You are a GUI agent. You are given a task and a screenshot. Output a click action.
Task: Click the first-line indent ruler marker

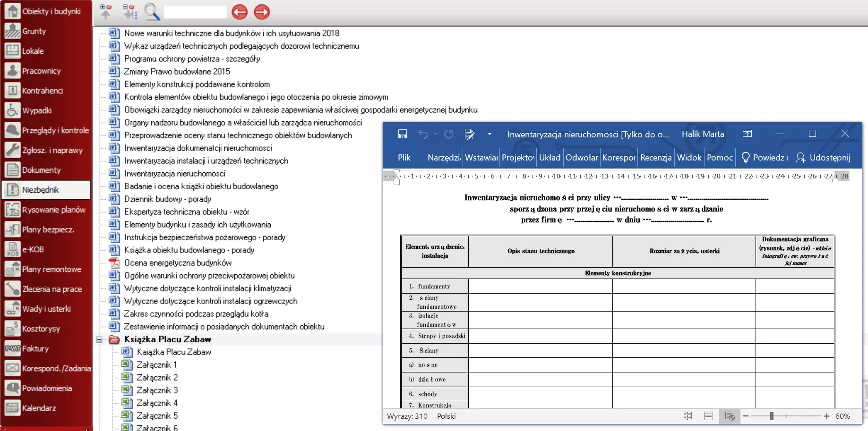pyautogui.click(x=396, y=172)
